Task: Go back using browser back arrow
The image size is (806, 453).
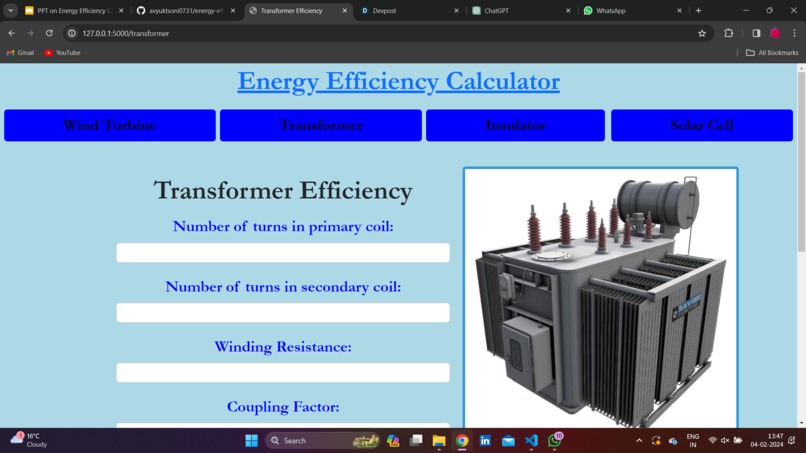Action: click(x=11, y=33)
